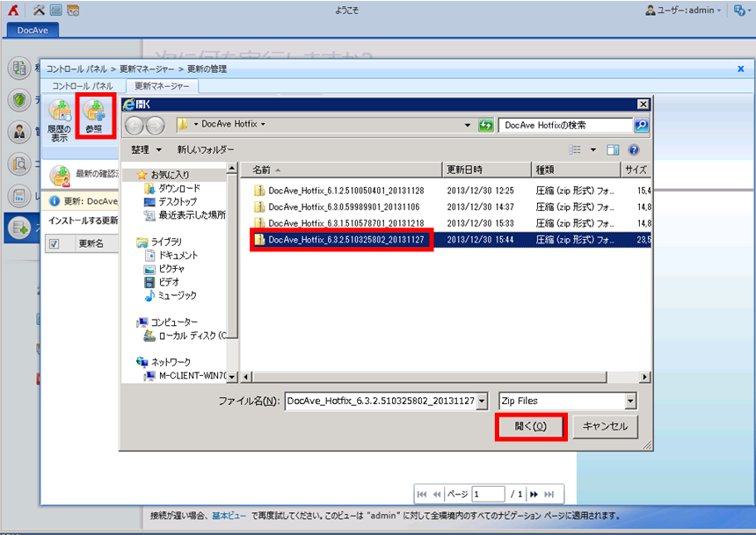Open the help question mark icon
756x535 pixels.
click(634, 150)
